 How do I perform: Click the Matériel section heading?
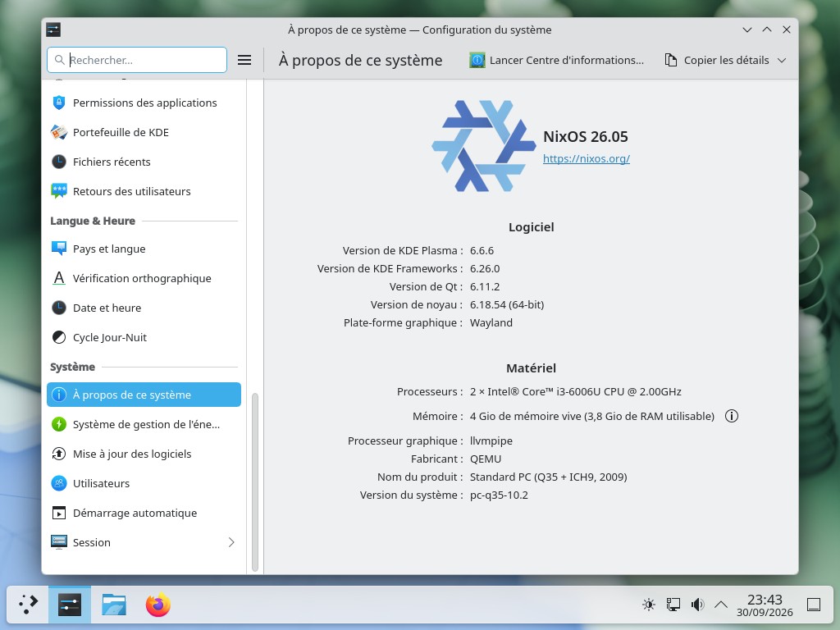[x=531, y=368]
